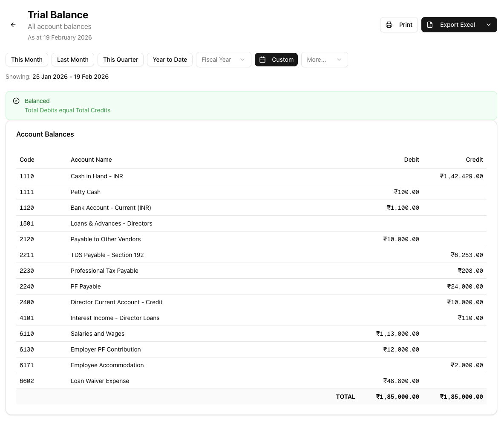The height and width of the screenshot is (423, 504).
Task: Click the spreadsheet icon on Export Excel
Action: click(x=430, y=25)
